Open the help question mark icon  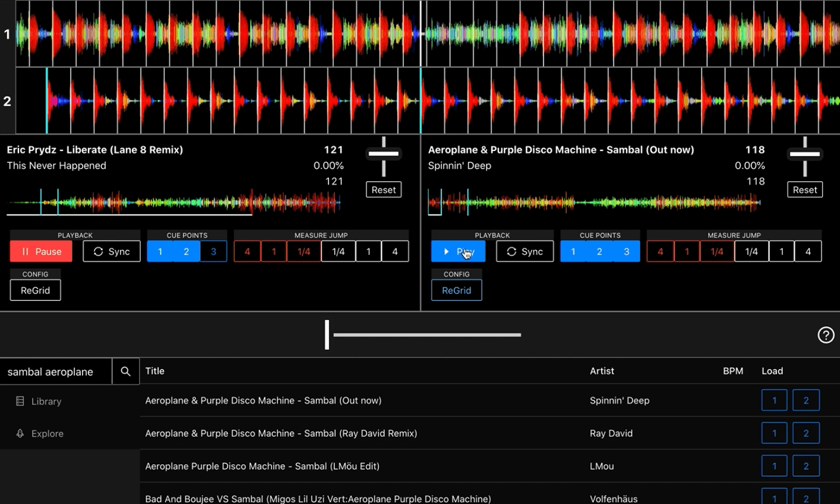point(826,335)
